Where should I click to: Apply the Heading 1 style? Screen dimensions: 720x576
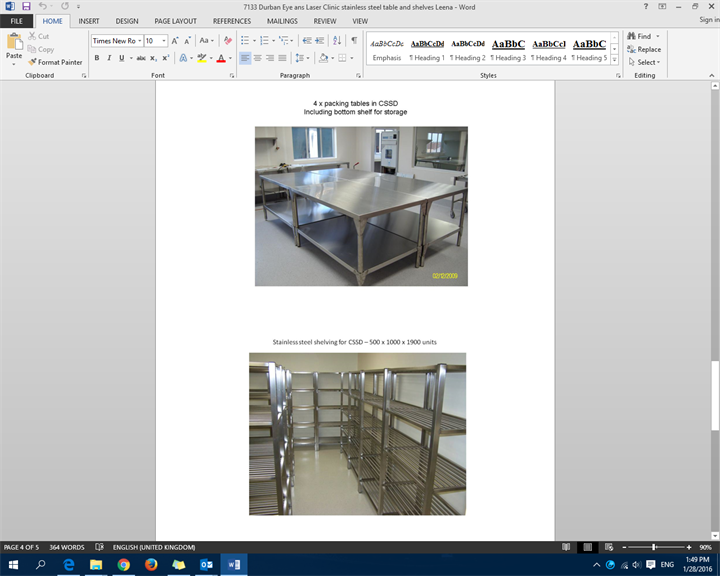[x=427, y=49]
